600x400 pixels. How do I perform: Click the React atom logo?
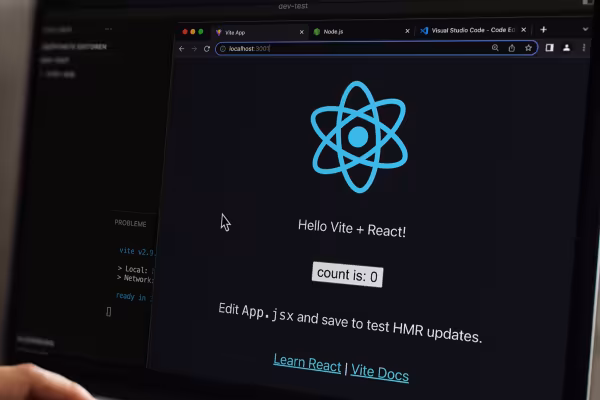click(x=359, y=137)
